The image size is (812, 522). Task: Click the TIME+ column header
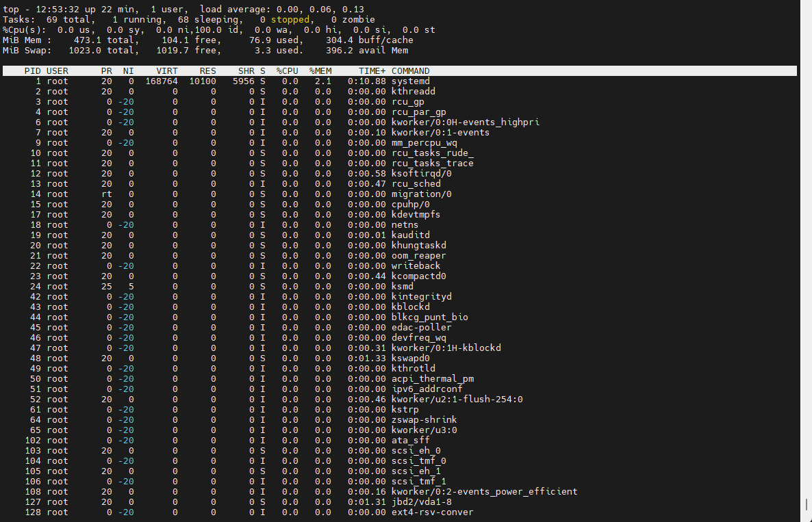pyautogui.click(x=372, y=71)
